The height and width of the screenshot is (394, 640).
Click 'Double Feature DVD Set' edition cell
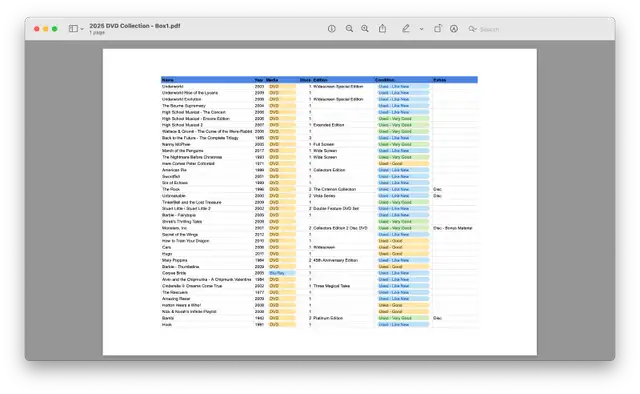(336, 209)
